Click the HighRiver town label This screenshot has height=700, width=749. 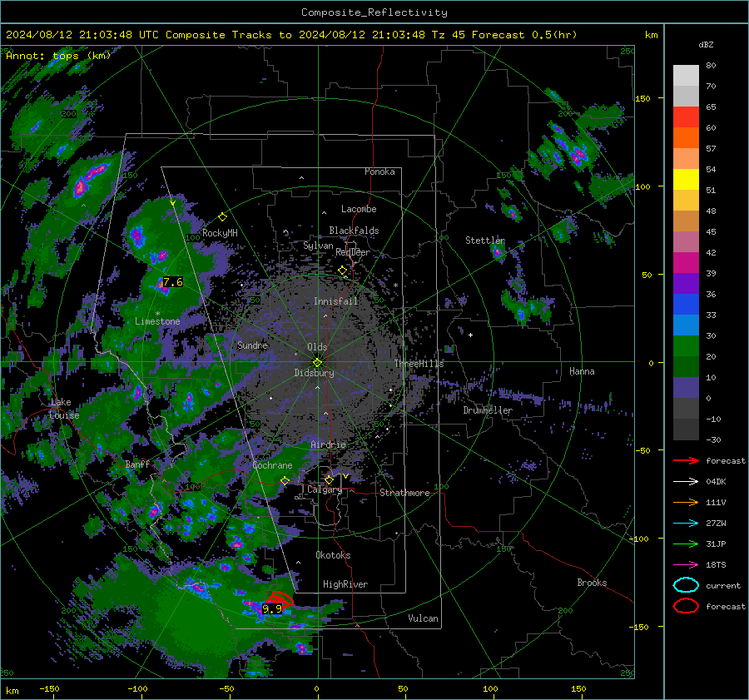pyautogui.click(x=345, y=584)
